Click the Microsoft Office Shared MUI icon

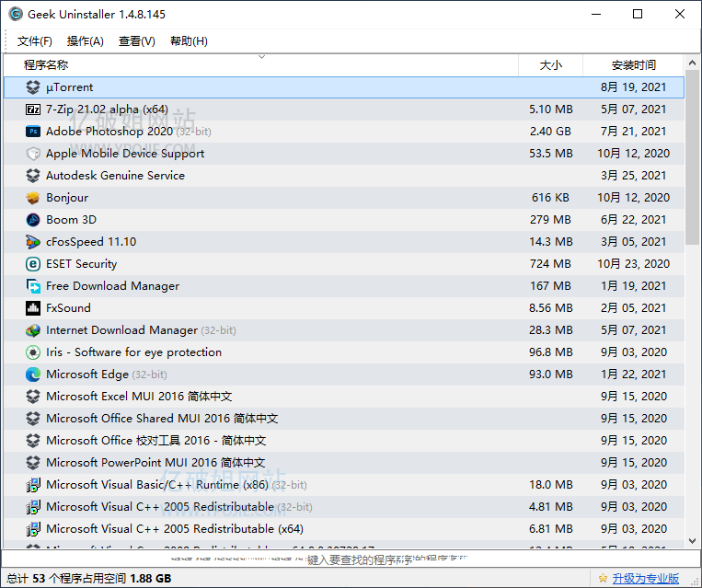click(x=33, y=419)
